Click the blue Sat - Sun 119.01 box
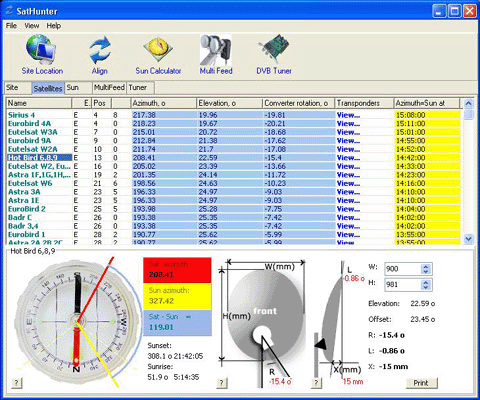This screenshot has height=400, width=480. pyautogui.click(x=177, y=322)
